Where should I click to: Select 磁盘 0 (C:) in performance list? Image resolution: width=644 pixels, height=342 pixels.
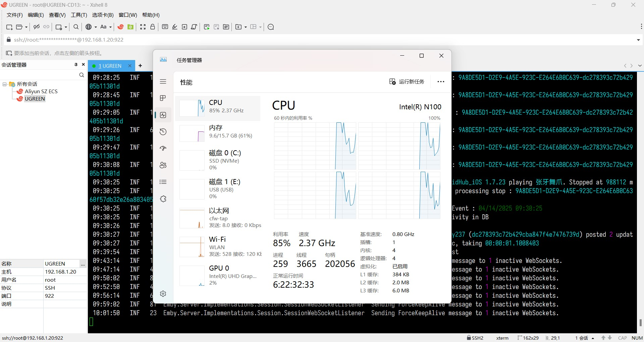pyautogui.click(x=218, y=160)
